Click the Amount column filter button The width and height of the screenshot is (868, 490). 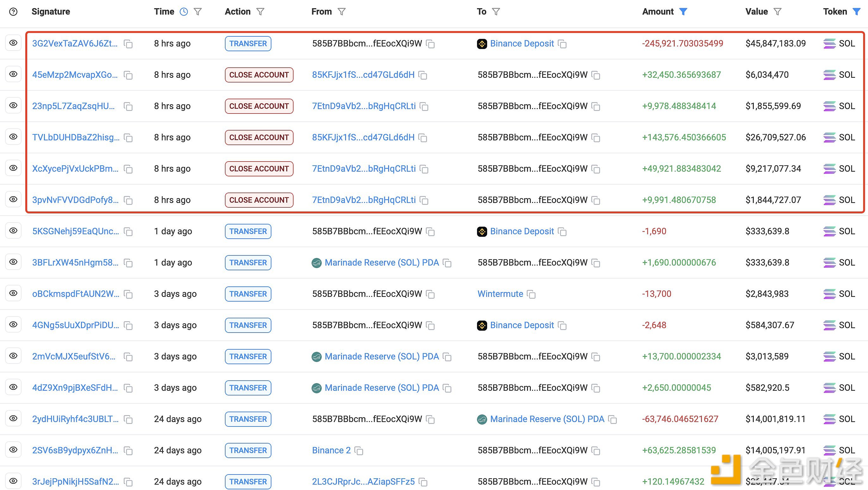[x=685, y=12]
